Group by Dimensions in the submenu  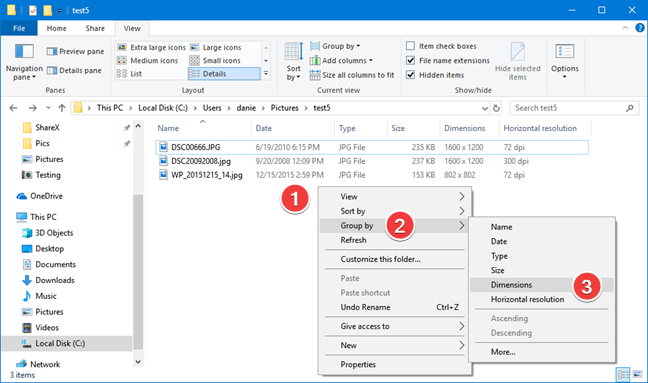pyautogui.click(x=542, y=285)
